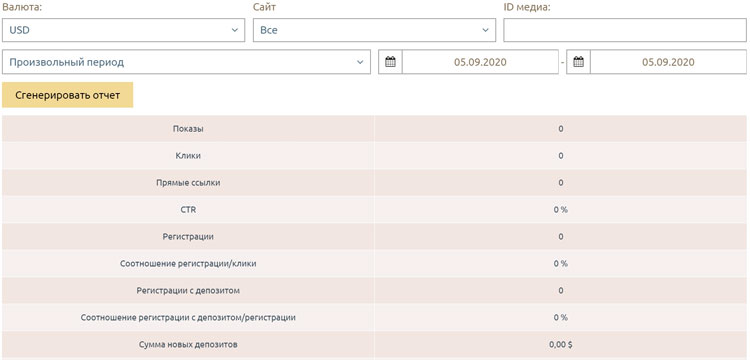Select the Клики row label
This screenshot has width=750, height=360.
188,156
